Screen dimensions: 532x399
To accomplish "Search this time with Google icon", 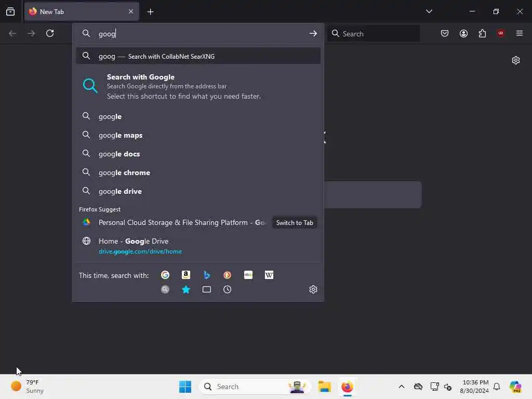I will (165, 275).
